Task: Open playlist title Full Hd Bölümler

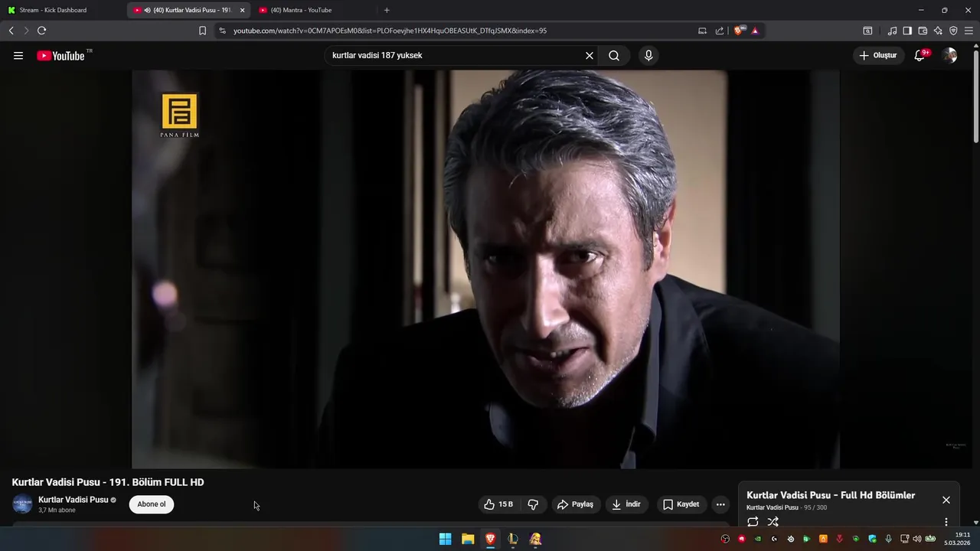Action: point(831,495)
